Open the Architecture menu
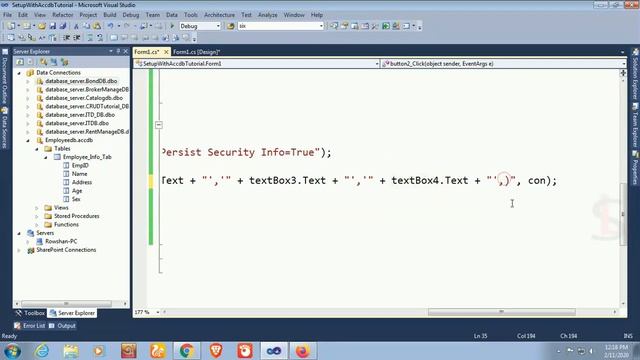640x360 pixels. 219,15
